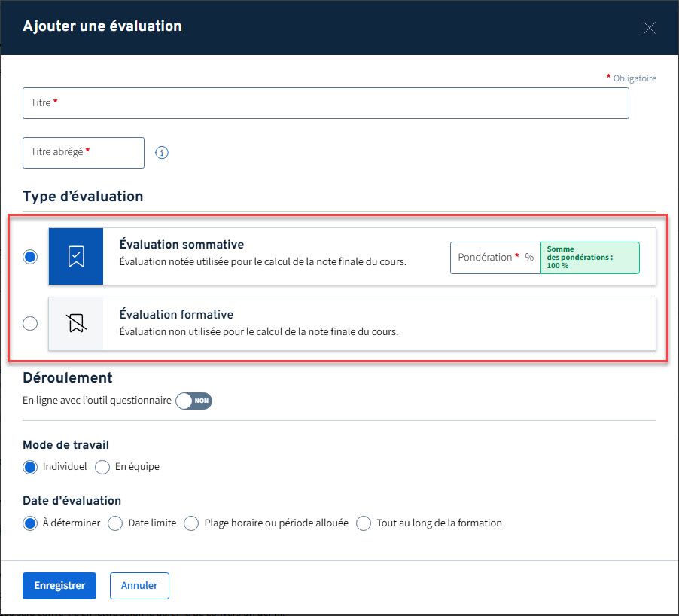Image resolution: width=679 pixels, height=616 pixels.
Task: Click the Somme des pondérations 100% badge
Action: [x=590, y=257]
